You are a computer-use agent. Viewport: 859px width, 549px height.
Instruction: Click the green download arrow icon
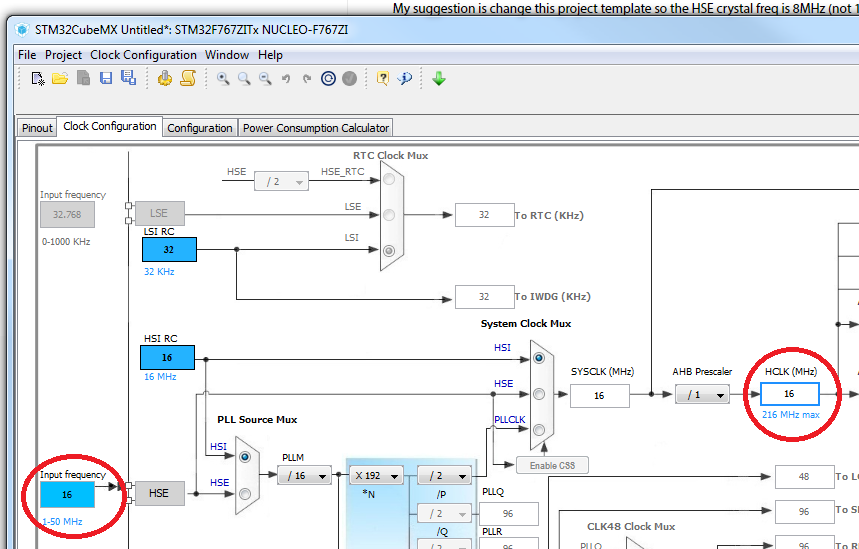(x=439, y=79)
